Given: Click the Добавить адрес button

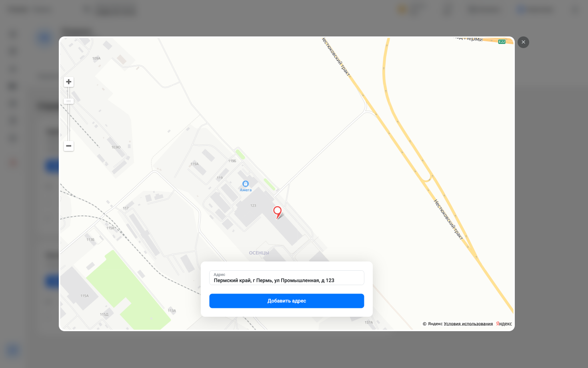Looking at the screenshot, I should [x=287, y=301].
